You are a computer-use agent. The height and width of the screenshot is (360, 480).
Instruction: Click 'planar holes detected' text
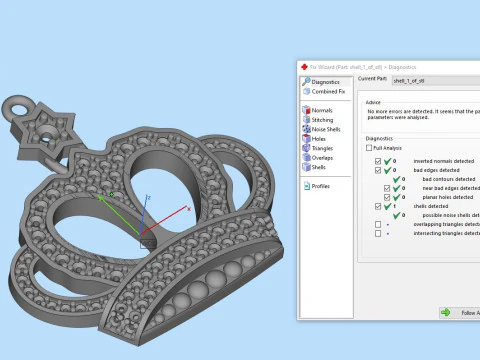(448, 197)
